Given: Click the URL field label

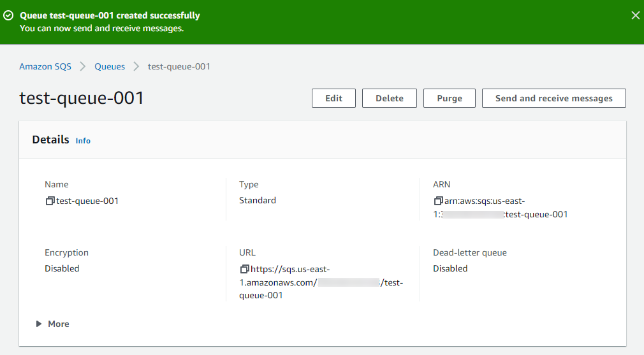Looking at the screenshot, I should click(247, 253).
